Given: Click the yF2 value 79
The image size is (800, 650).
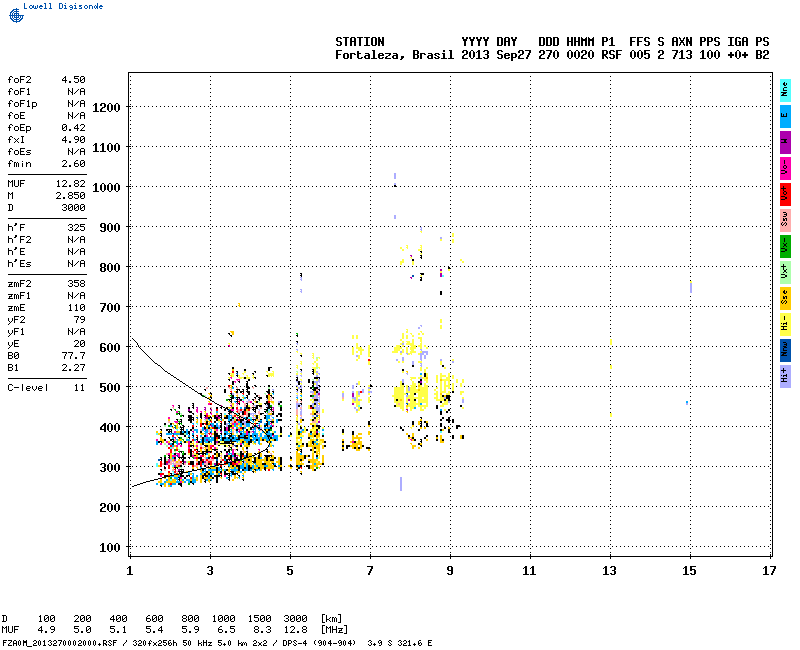Looking at the screenshot, I should pyautogui.click(x=80, y=319).
